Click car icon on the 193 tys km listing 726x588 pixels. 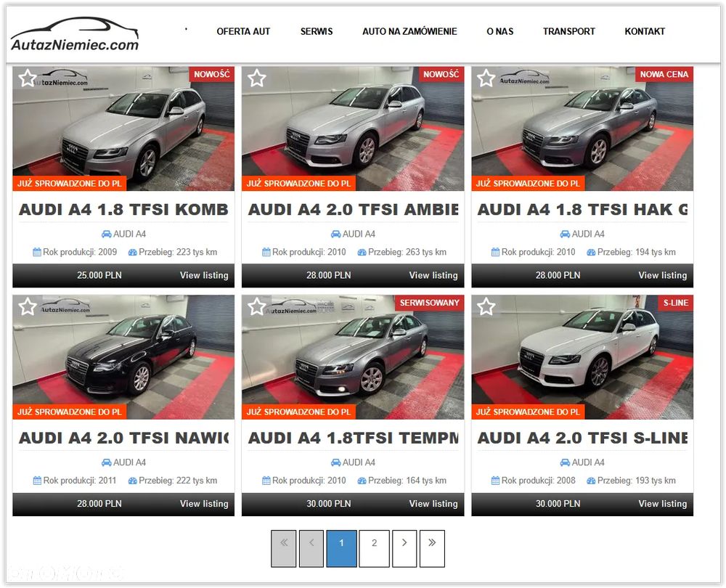click(565, 462)
